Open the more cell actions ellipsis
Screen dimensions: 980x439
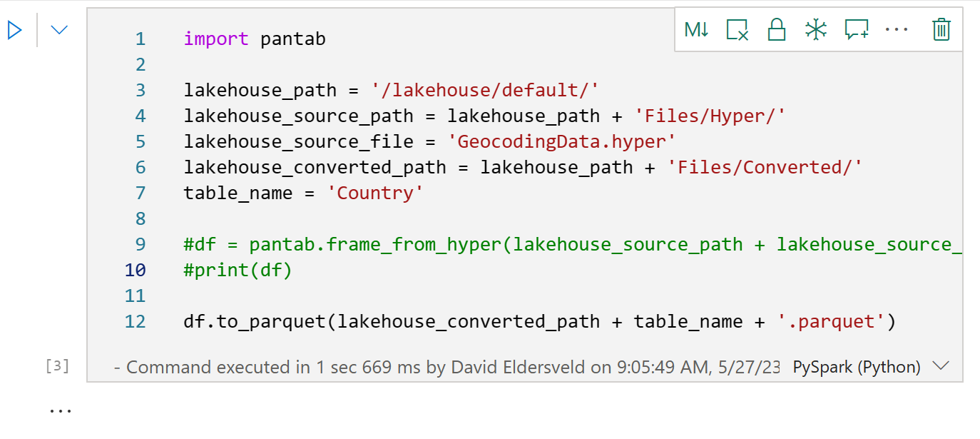(x=897, y=29)
